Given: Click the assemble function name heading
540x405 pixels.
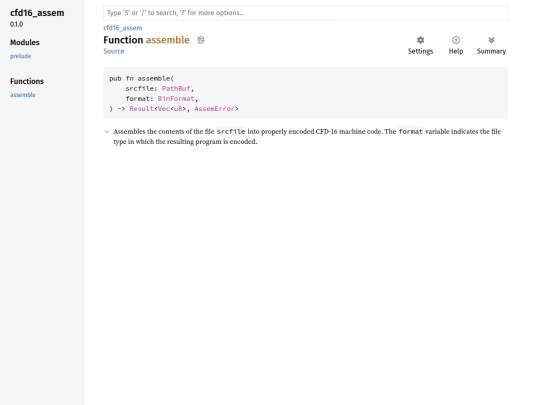Looking at the screenshot, I should [167, 40].
